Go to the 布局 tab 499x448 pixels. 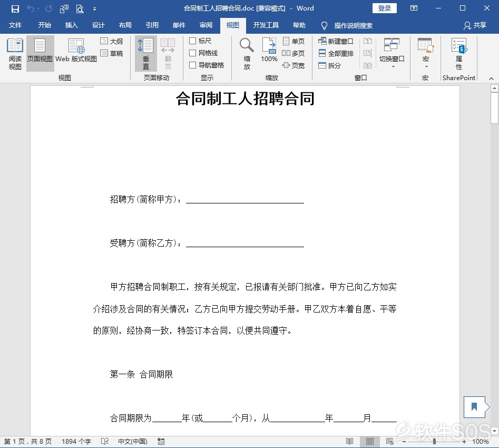tap(125, 25)
